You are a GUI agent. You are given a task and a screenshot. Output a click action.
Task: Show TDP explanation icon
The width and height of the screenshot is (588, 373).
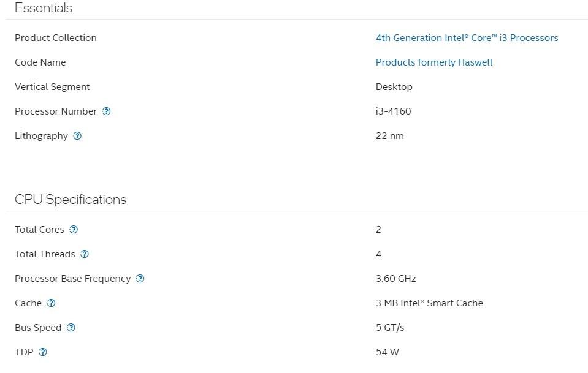(43, 352)
